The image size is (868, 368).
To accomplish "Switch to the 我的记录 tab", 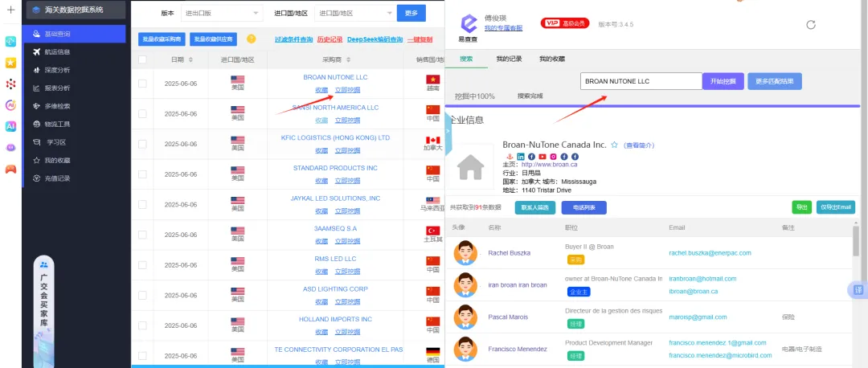I will pyautogui.click(x=509, y=59).
